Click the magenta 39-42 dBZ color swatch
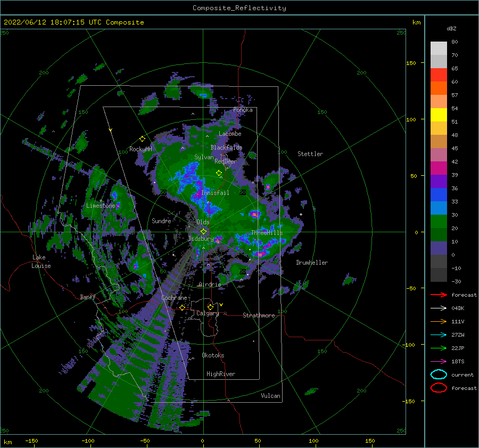This screenshot has width=479, height=448. tap(439, 168)
